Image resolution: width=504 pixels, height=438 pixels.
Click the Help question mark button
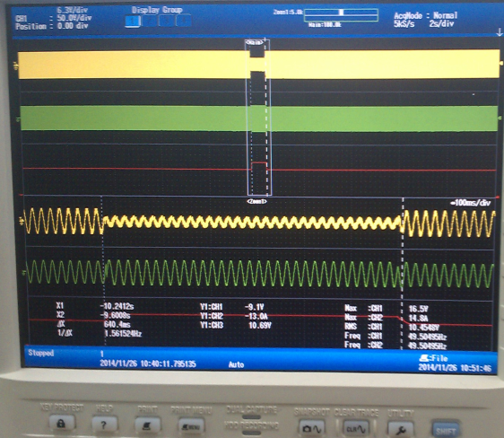[x=104, y=425]
